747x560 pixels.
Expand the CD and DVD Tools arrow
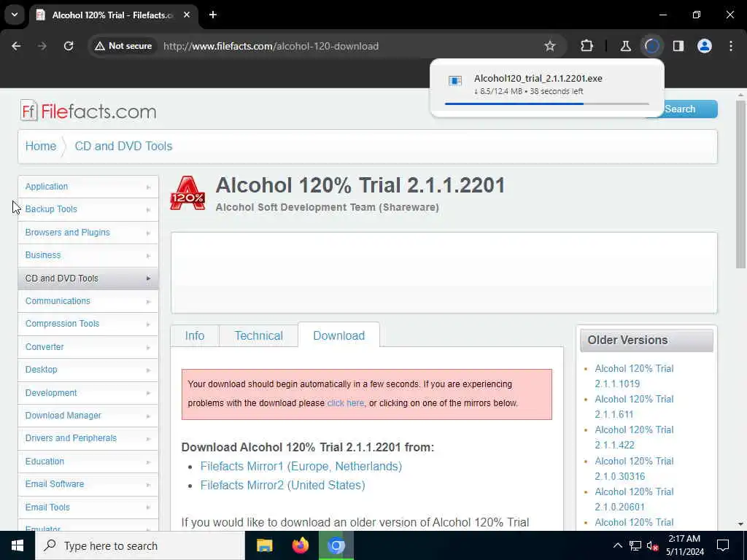click(x=149, y=279)
